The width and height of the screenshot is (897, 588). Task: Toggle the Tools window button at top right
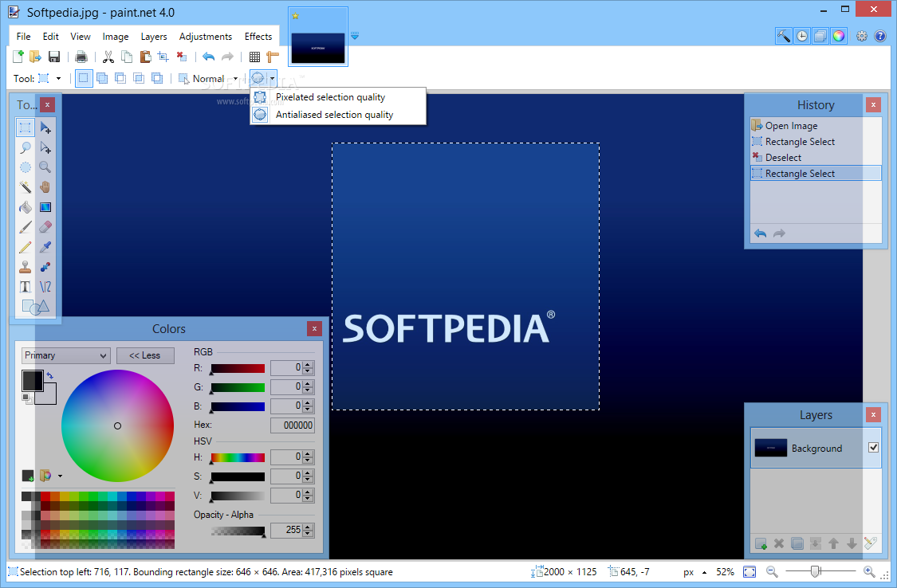tap(784, 36)
